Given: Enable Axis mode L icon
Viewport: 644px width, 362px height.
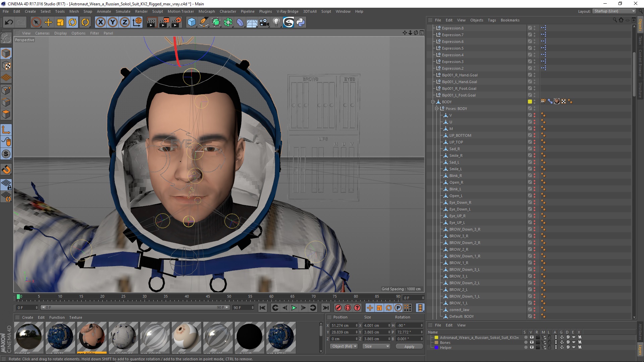Looking at the screenshot, I should point(6,130).
